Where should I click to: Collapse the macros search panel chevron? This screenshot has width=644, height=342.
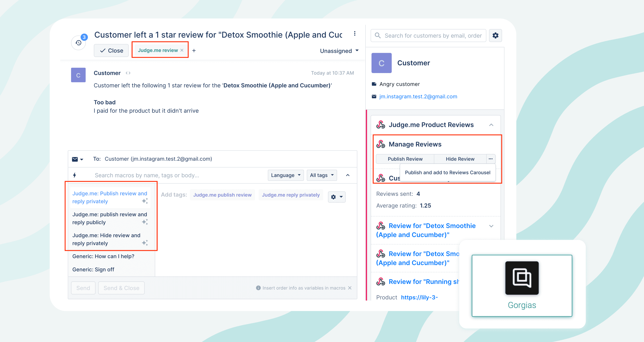click(x=348, y=175)
